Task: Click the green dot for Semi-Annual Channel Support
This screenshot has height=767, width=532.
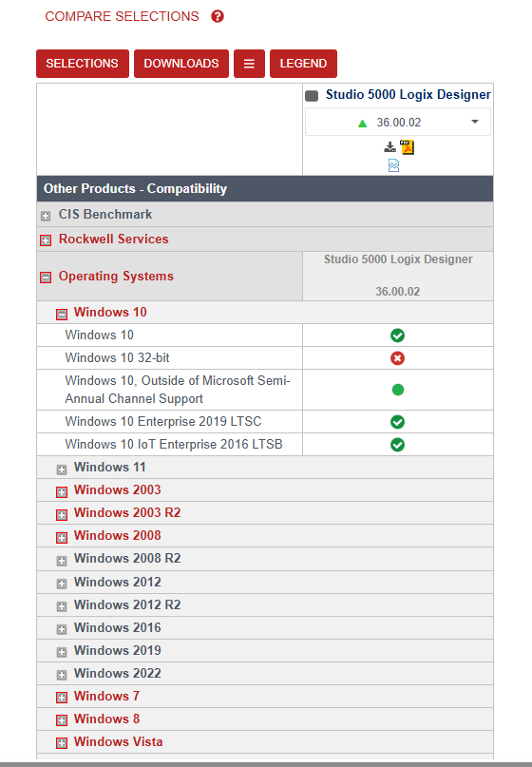Action: pos(398,390)
